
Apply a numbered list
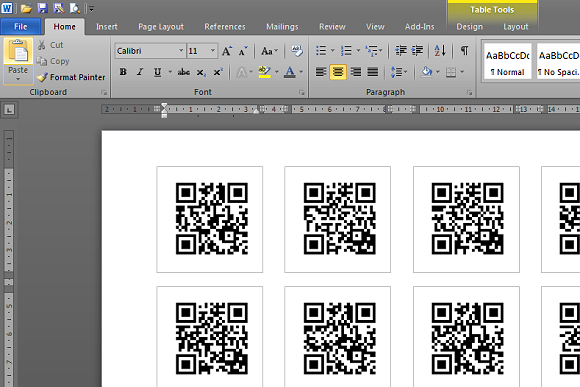(x=346, y=51)
